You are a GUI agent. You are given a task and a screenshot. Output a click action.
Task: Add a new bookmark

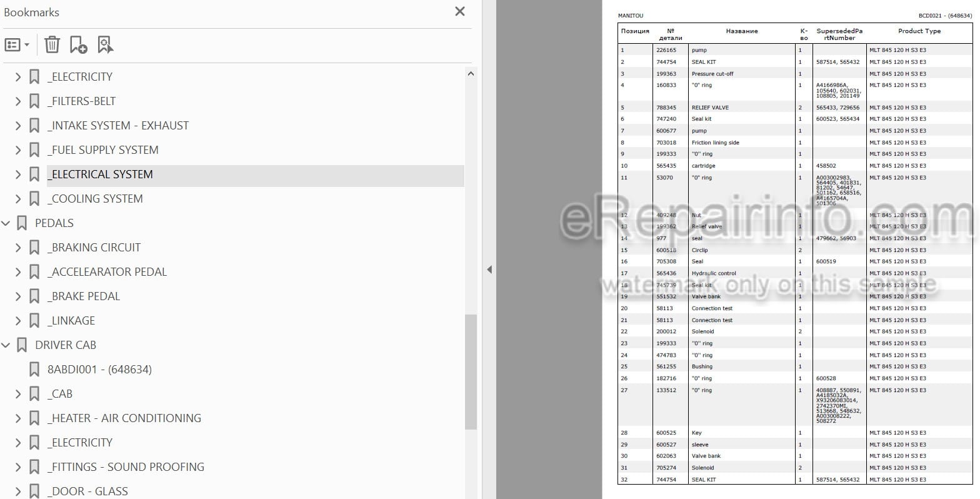click(x=78, y=45)
